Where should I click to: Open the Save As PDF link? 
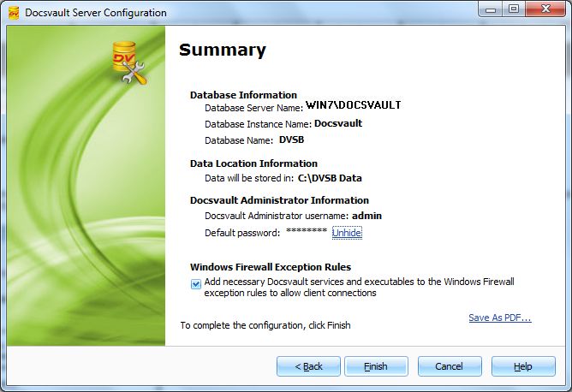[x=500, y=318]
